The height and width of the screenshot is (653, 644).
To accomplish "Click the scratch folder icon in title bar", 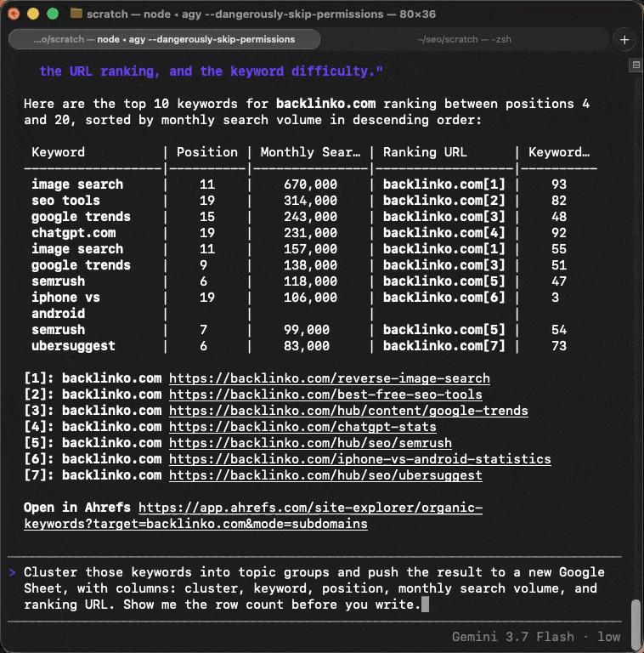I will click(x=76, y=14).
